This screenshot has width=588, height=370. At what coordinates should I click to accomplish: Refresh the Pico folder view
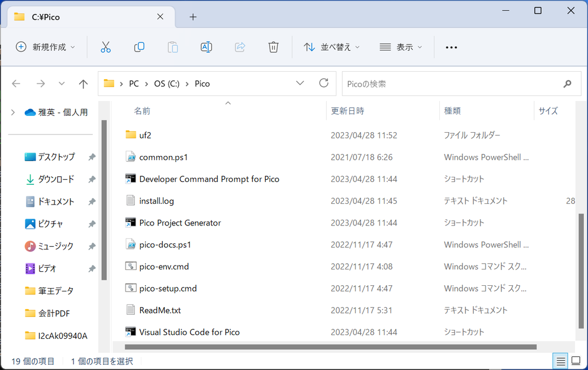(x=324, y=83)
